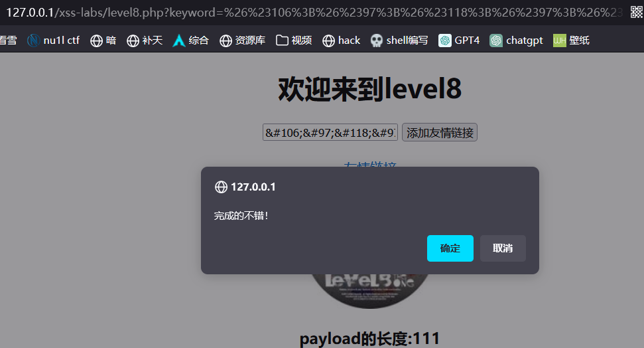Open the 看雪 bookmark
Viewport: 644px width, 348px height.
pyautogui.click(x=8, y=41)
